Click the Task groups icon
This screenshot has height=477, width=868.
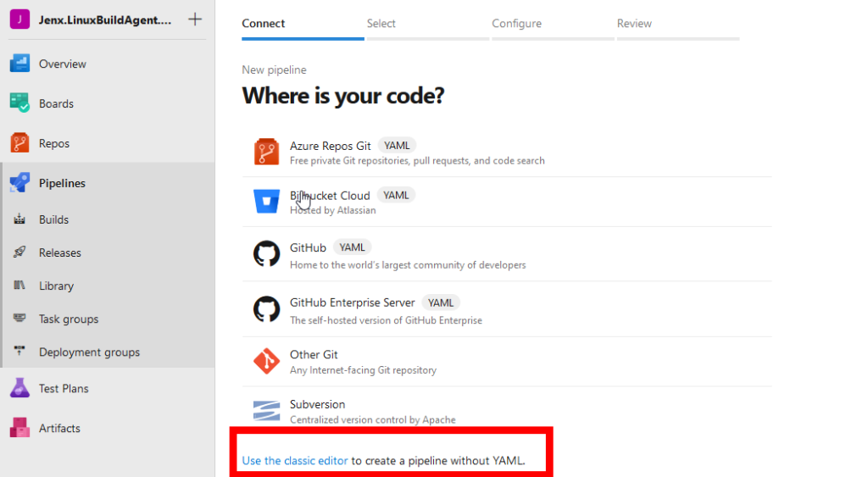tap(19, 319)
